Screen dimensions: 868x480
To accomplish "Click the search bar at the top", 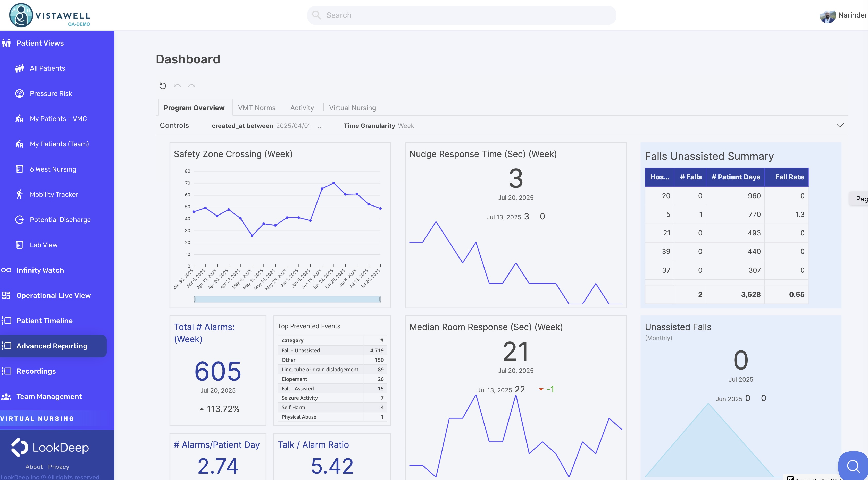I will (462, 15).
